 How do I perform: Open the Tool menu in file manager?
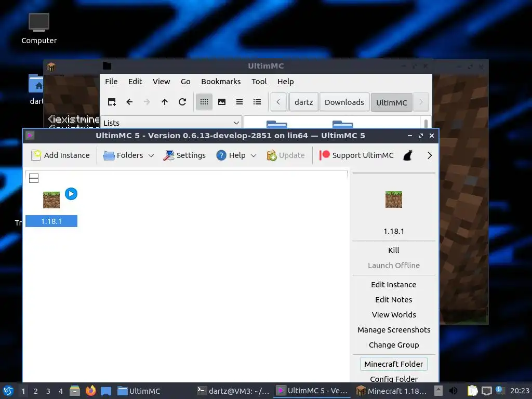pyautogui.click(x=259, y=82)
